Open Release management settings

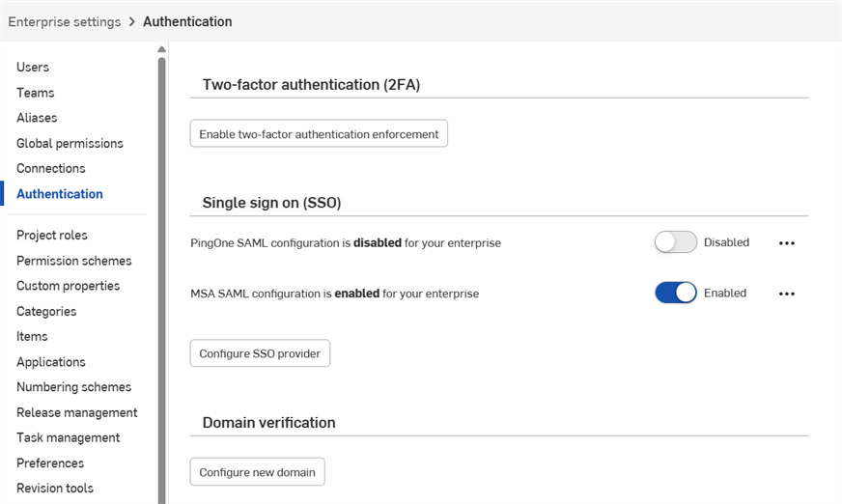tap(77, 413)
